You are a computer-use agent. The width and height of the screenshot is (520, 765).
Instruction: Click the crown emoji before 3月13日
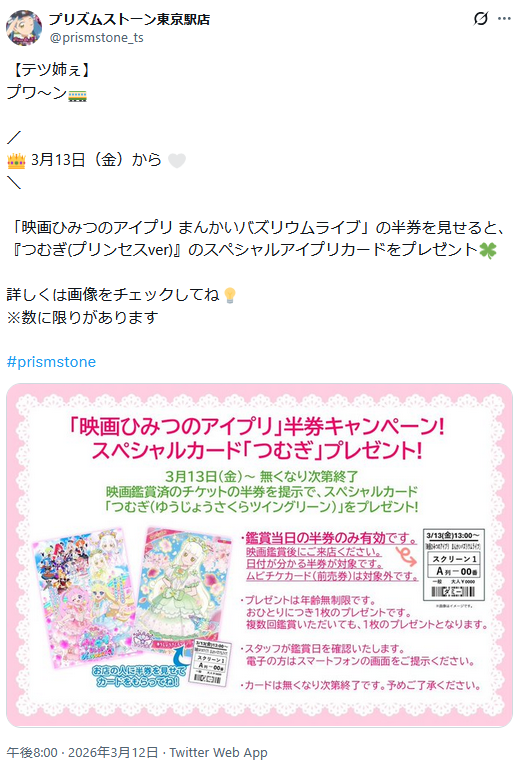pos(16,160)
